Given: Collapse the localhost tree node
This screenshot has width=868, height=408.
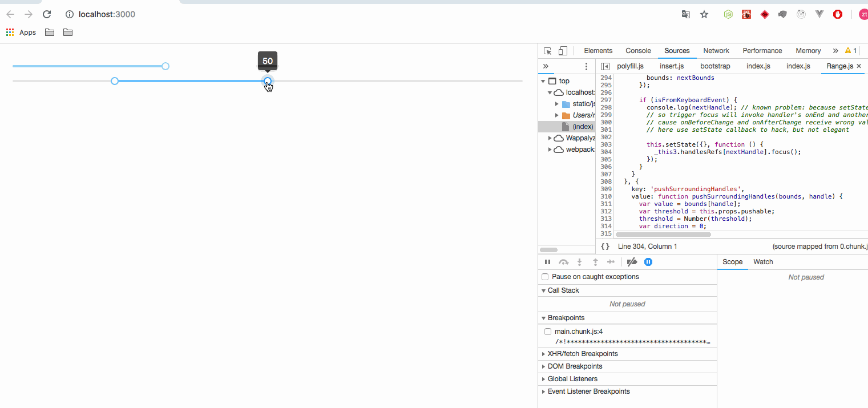Looking at the screenshot, I should (x=550, y=92).
